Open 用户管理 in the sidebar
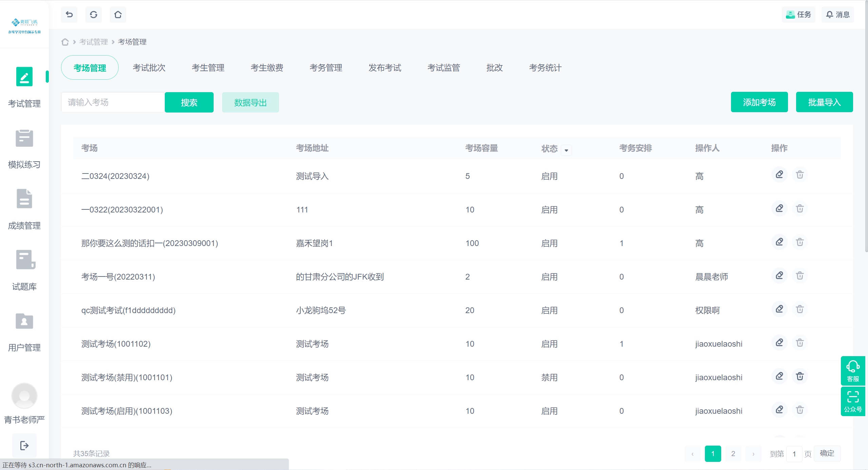 (x=24, y=332)
